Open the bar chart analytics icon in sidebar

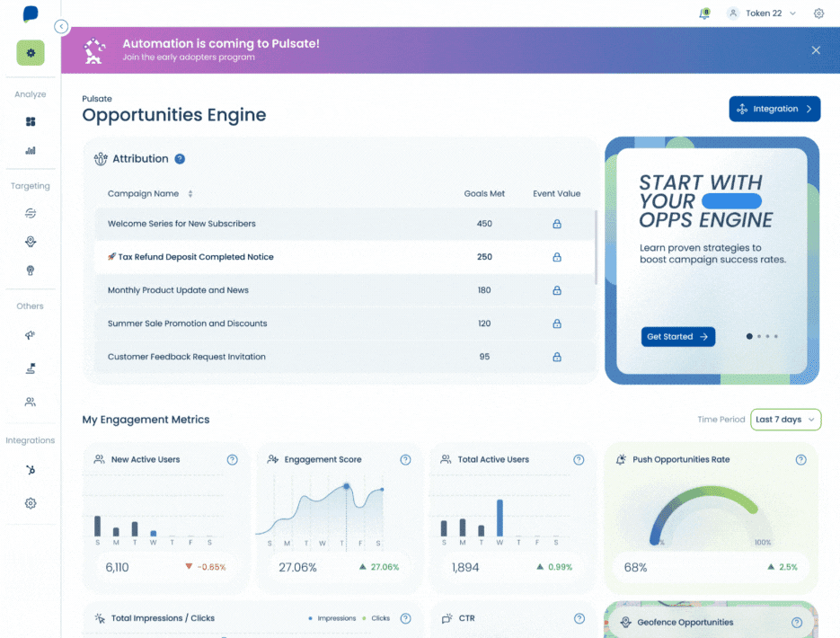coord(31,151)
